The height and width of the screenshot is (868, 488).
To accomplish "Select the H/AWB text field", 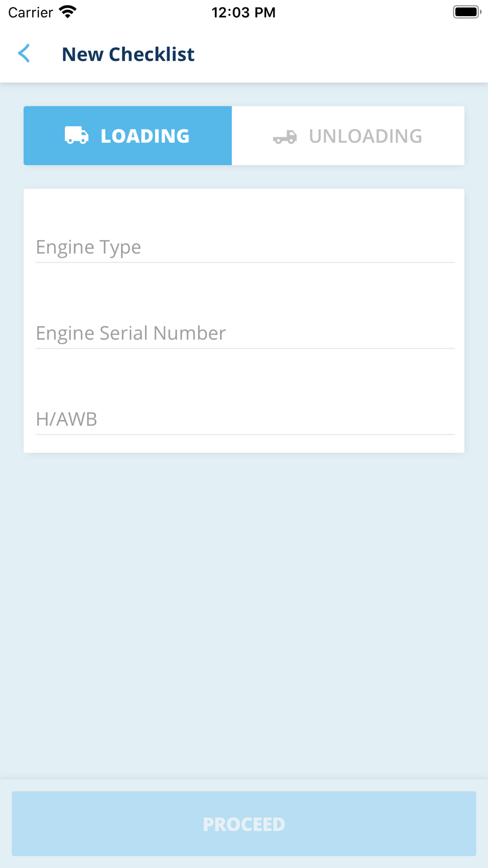I will [245, 419].
